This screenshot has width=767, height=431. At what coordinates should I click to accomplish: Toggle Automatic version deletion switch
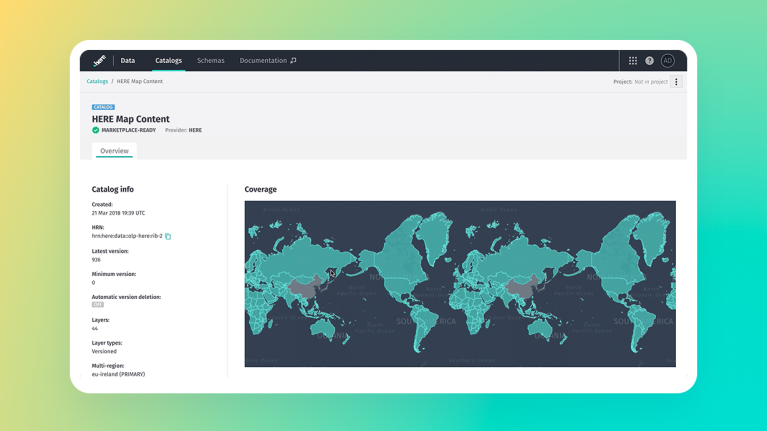point(98,304)
